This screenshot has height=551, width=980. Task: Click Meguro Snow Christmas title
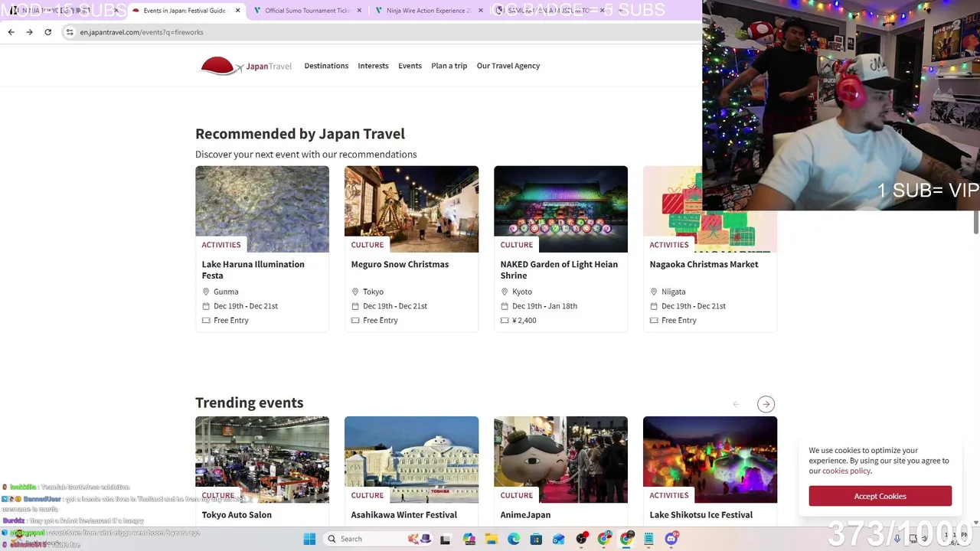pos(400,264)
